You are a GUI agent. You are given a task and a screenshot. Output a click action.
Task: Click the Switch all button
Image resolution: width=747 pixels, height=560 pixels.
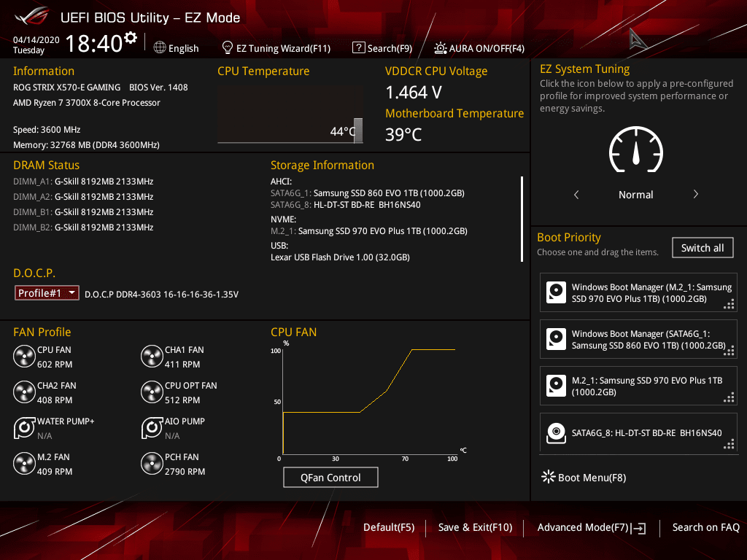(703, 248)
